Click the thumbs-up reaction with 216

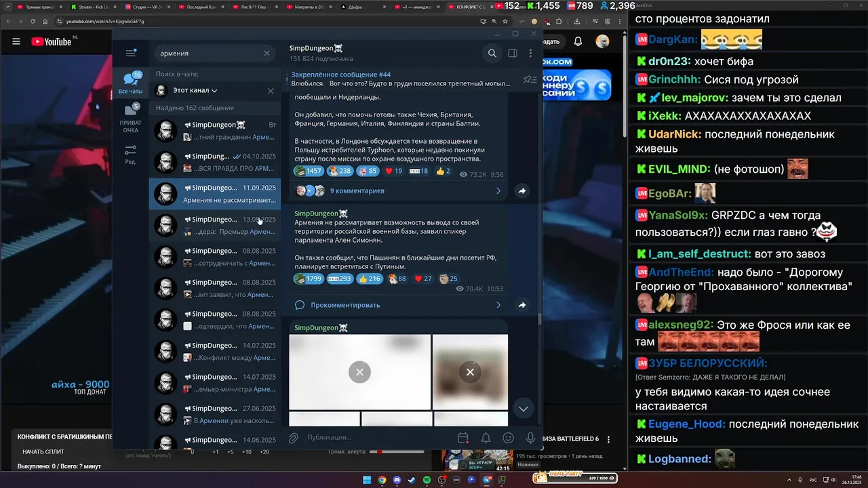click(x=370, y=279)
